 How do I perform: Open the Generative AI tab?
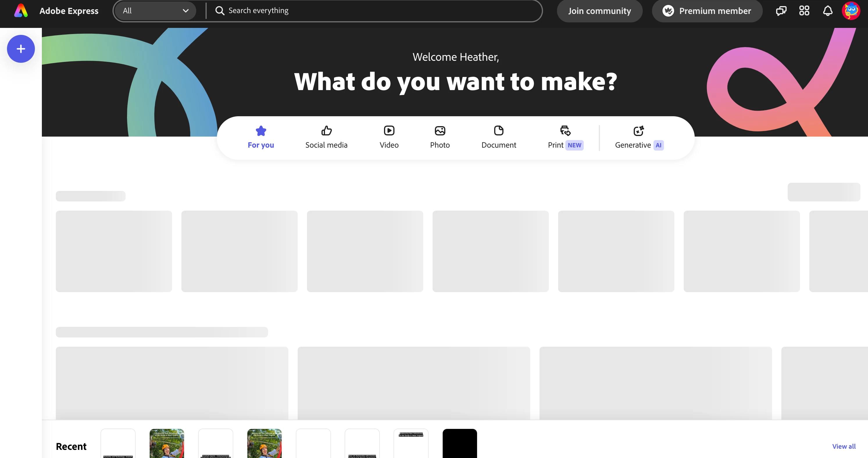click(x=639, y=137)
